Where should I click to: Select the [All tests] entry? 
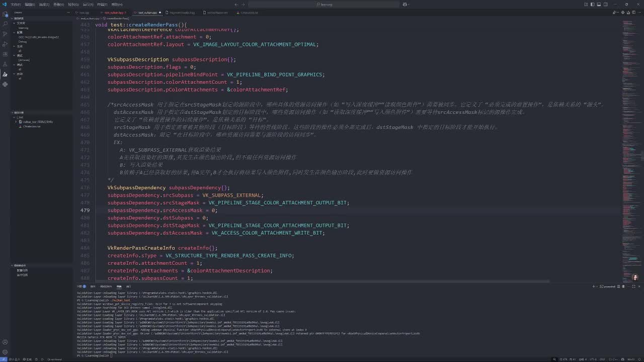24,60
